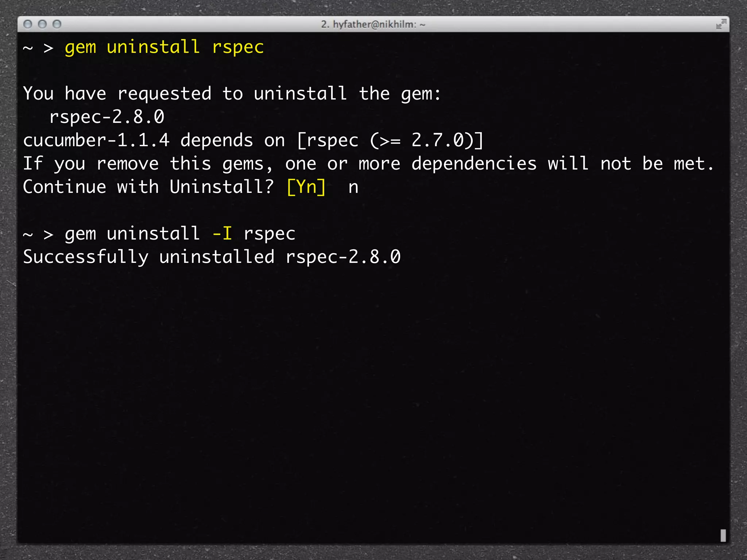
Task: Click the yellow '[Yn]' option text
Action: point(306,187)
